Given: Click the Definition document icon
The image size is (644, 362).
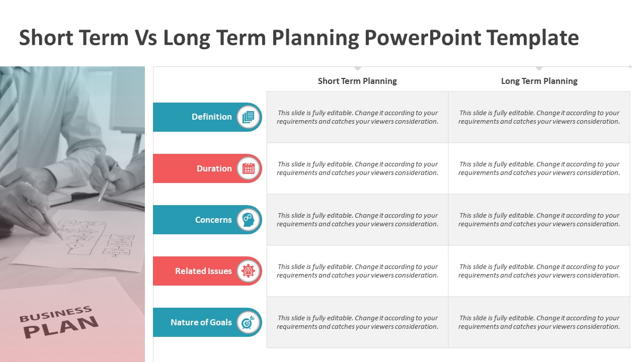Looking at the screenshot, I should point(249,117).
